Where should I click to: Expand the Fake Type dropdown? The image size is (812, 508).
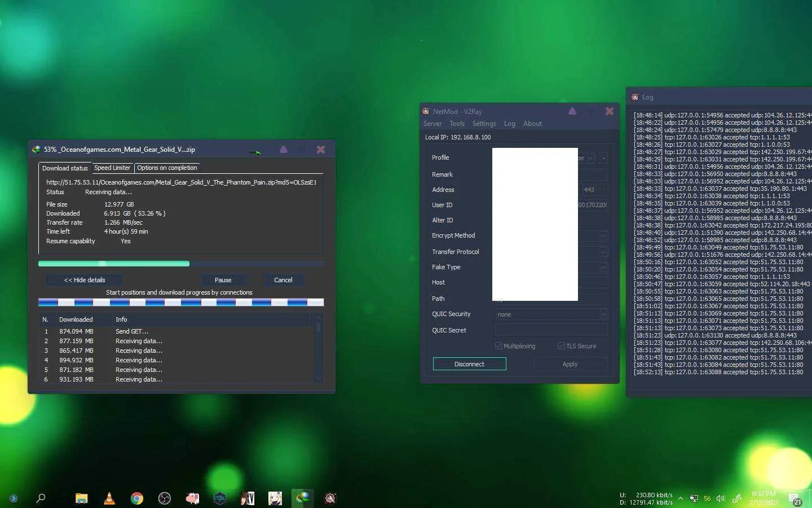[603, 267]
